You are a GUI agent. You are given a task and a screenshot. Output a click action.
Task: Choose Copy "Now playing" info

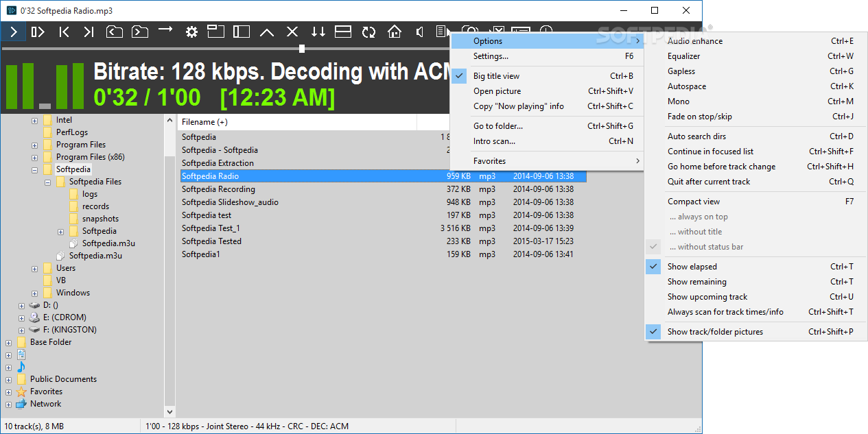pyautogui.click(x=547, y=106)
